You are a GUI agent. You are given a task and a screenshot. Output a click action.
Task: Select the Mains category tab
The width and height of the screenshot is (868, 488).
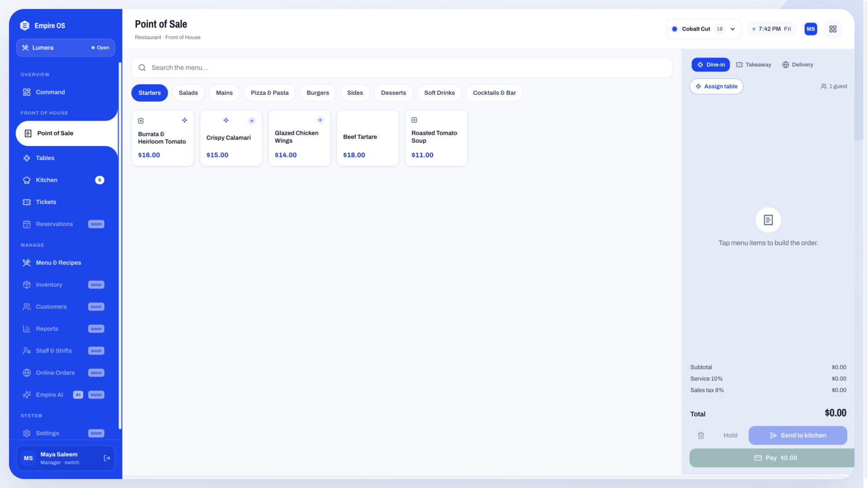pyautogui.click(x=224, y=93)
